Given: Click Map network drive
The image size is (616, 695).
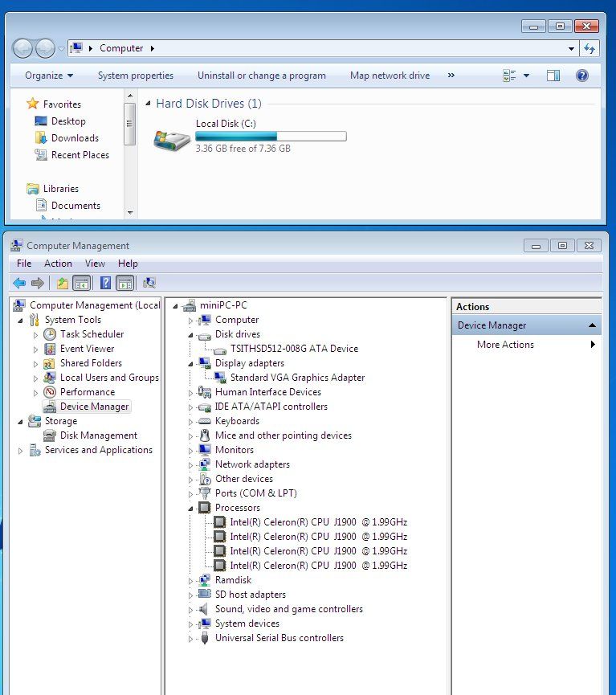Looking at the screenshot, I should click(390, 76).
